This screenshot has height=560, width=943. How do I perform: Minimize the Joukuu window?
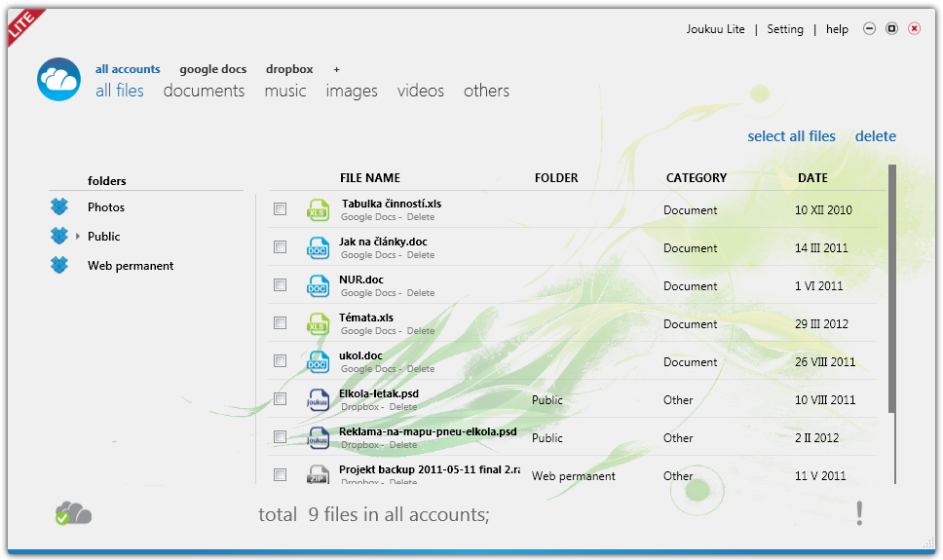pos(869,28)
